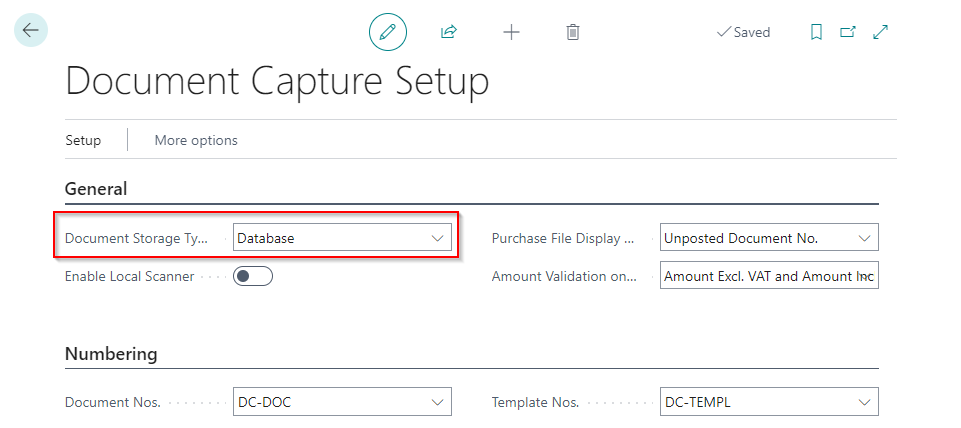Collapse the General section header
The image size is (961, 428).
click(96, 188)
